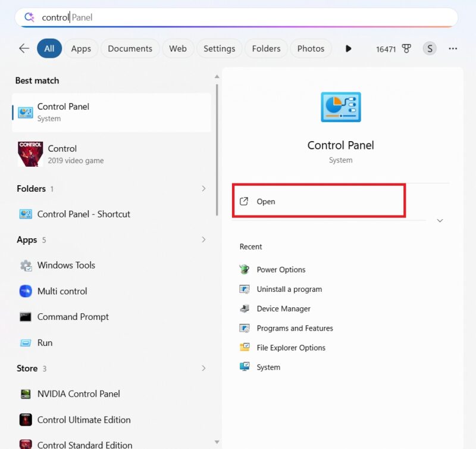476x449 pixels.
Task: Click the search box magnifier icon
Action: pyautogui.click(x=29, y=17)
